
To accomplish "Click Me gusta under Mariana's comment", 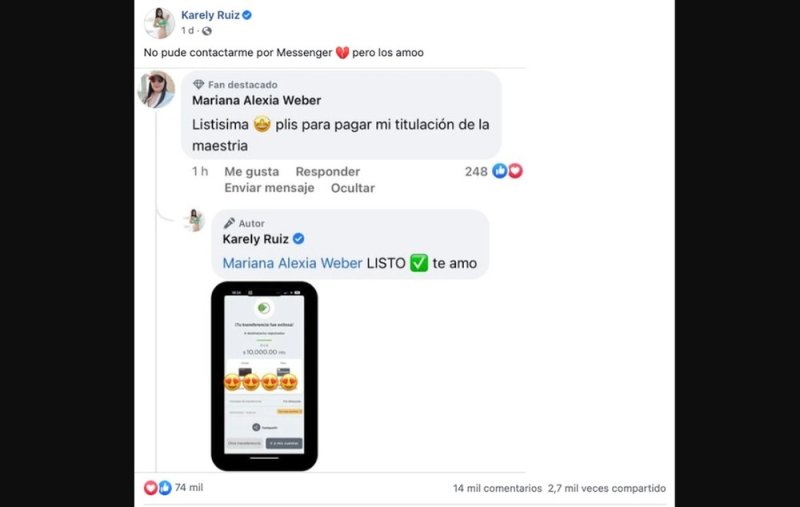I will coord(252,172).
